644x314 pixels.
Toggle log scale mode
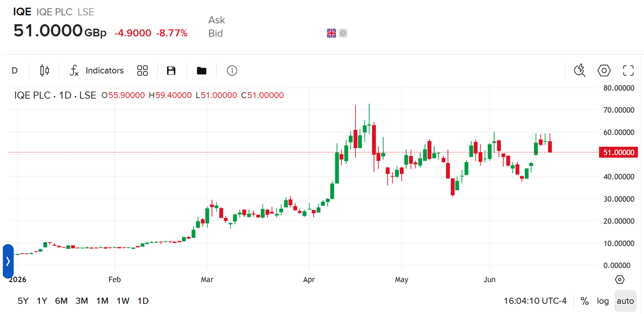(x=603, y=301)
